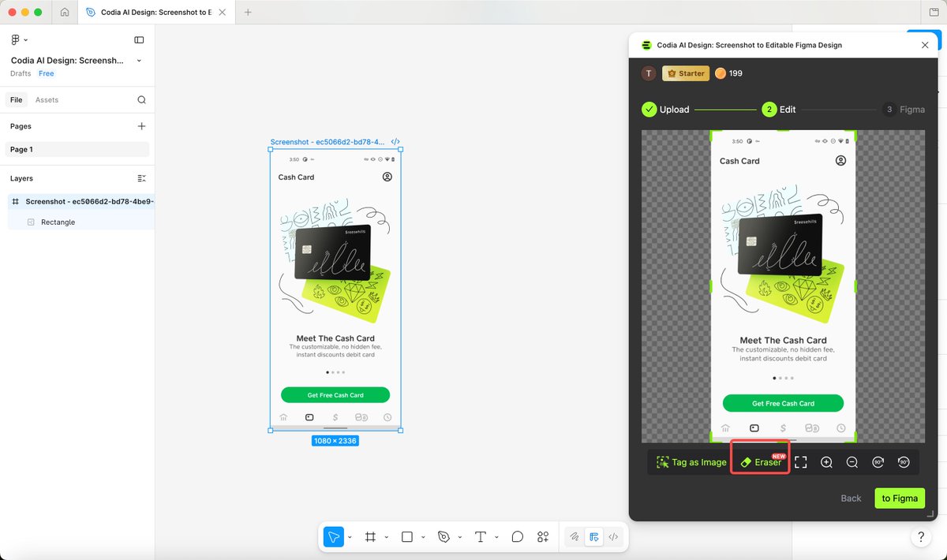
Task: Click the coin balance 199
Action: point(728,73)
